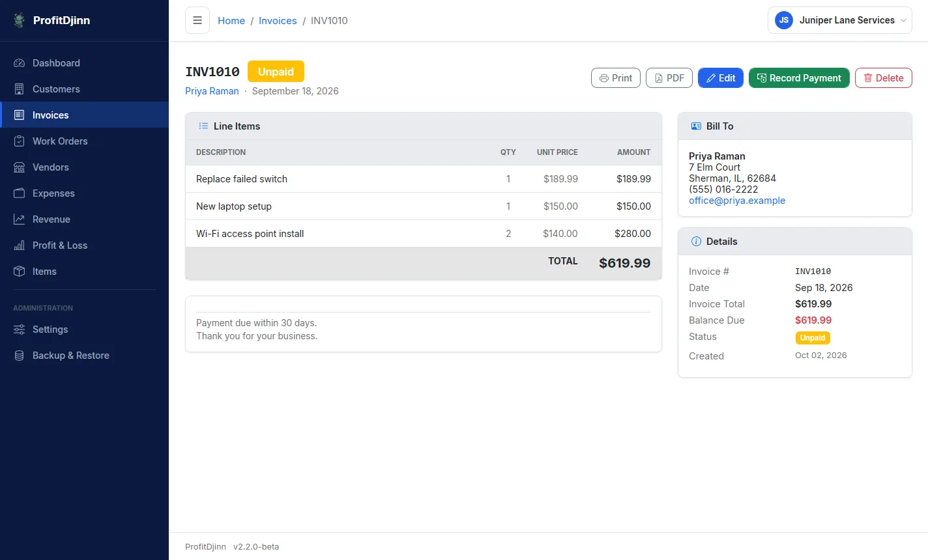
Task: Click the AMOUNT column header
Action: (x=634, y=152)
